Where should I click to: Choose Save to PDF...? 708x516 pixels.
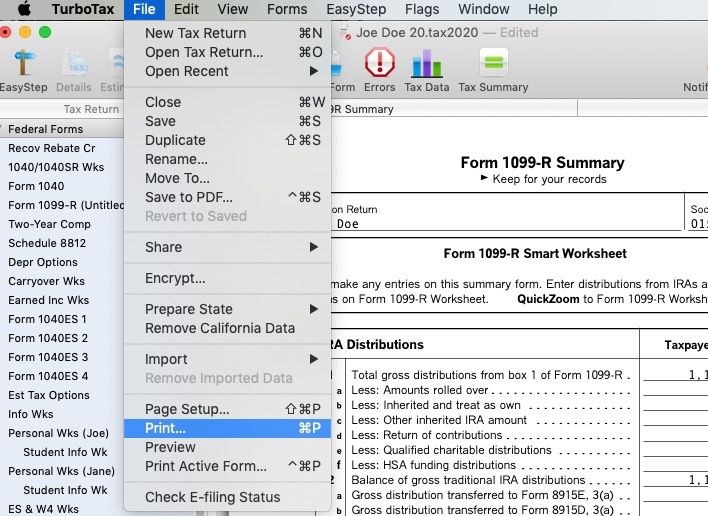(x=228, y=197)
